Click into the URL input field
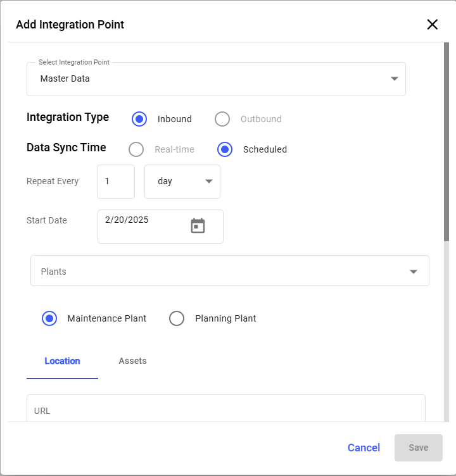The image size is (456, 476). click(225, 410)
